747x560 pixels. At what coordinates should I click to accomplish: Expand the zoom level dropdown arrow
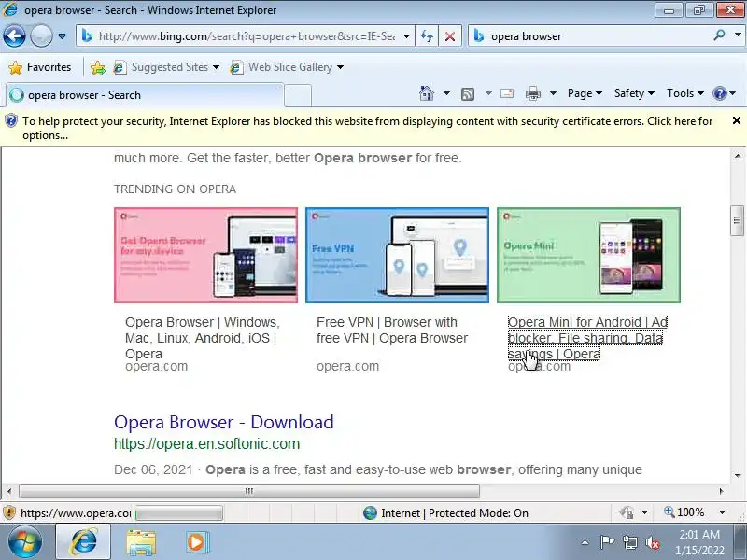click(722, 512)
